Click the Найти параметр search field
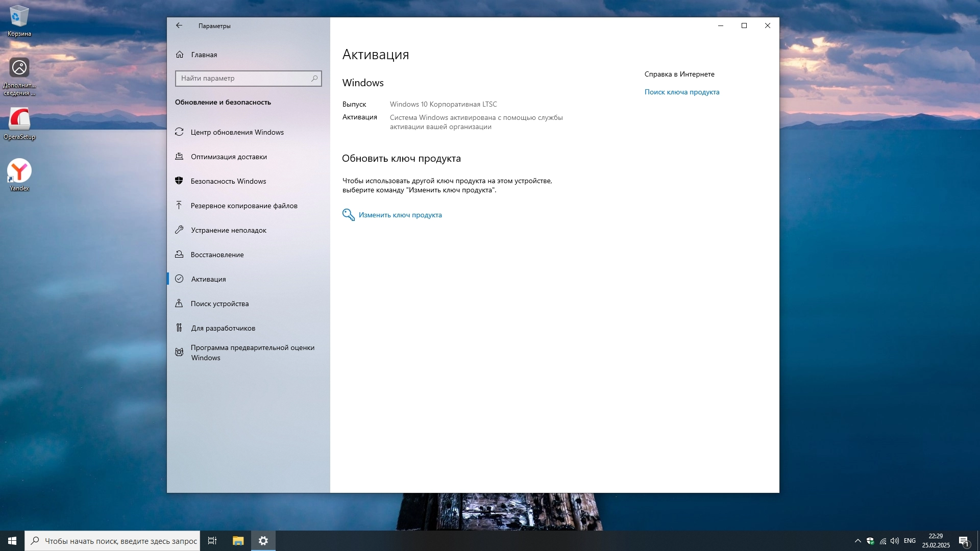The image size is (980, 551). click(244, 78)
